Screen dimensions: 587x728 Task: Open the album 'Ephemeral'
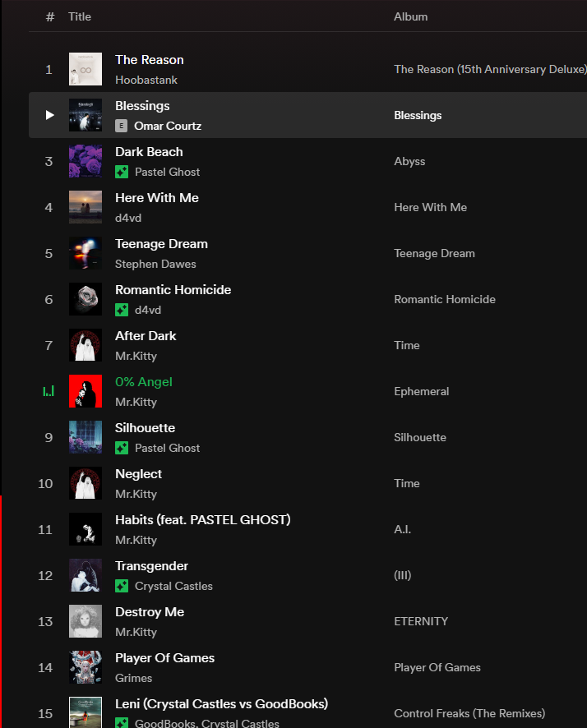click(x=421, y=391)
